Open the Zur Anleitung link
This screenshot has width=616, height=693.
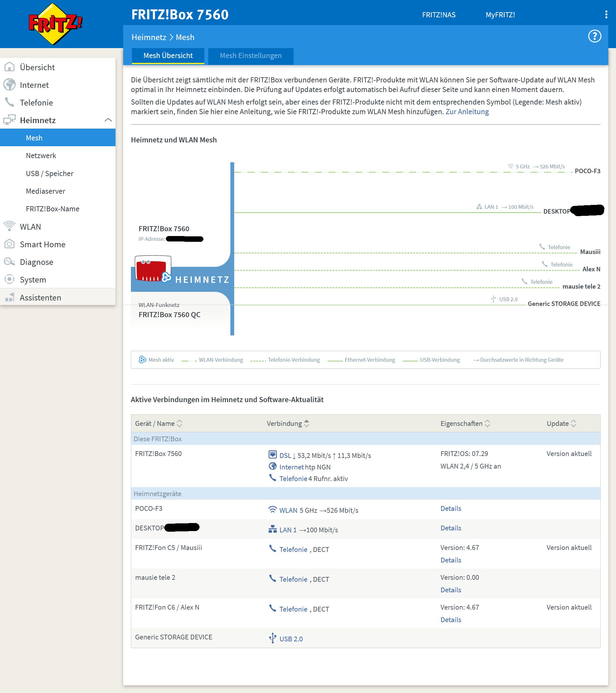point(467,112)
